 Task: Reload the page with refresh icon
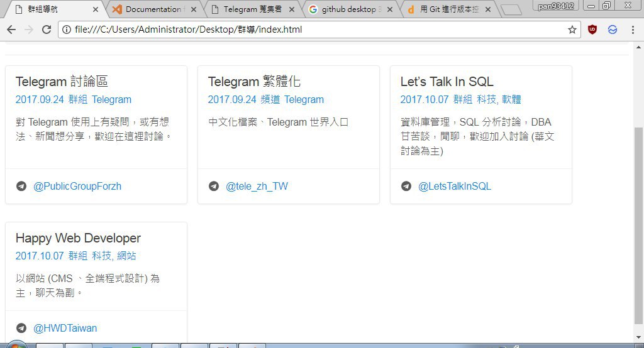pyautogui.click(x=47, y=30)
